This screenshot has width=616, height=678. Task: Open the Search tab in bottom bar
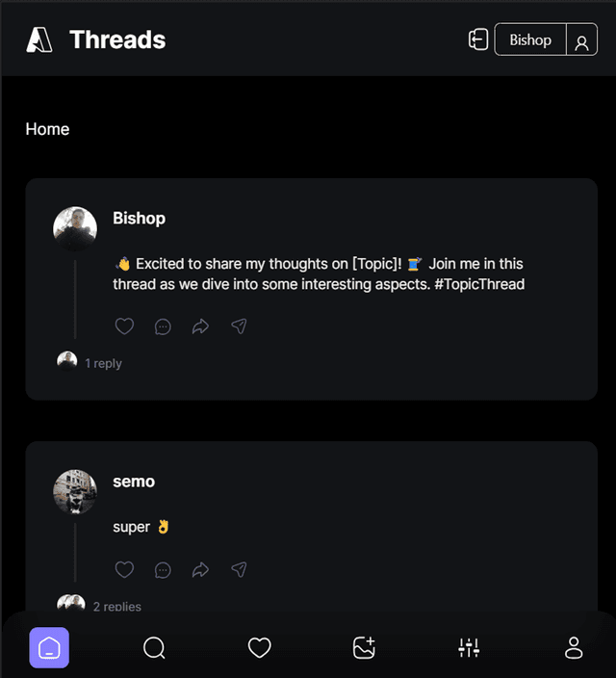tap(154, 647)
